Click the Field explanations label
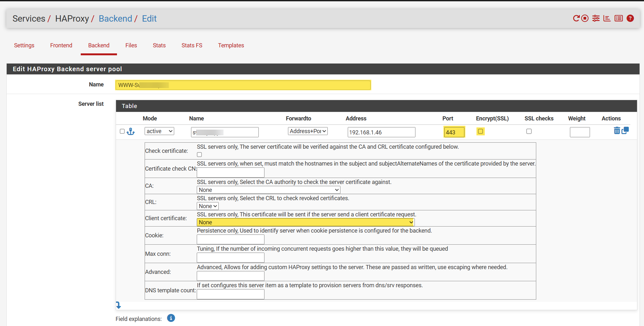This screenshot has height=326, width=644. point(139,319)
